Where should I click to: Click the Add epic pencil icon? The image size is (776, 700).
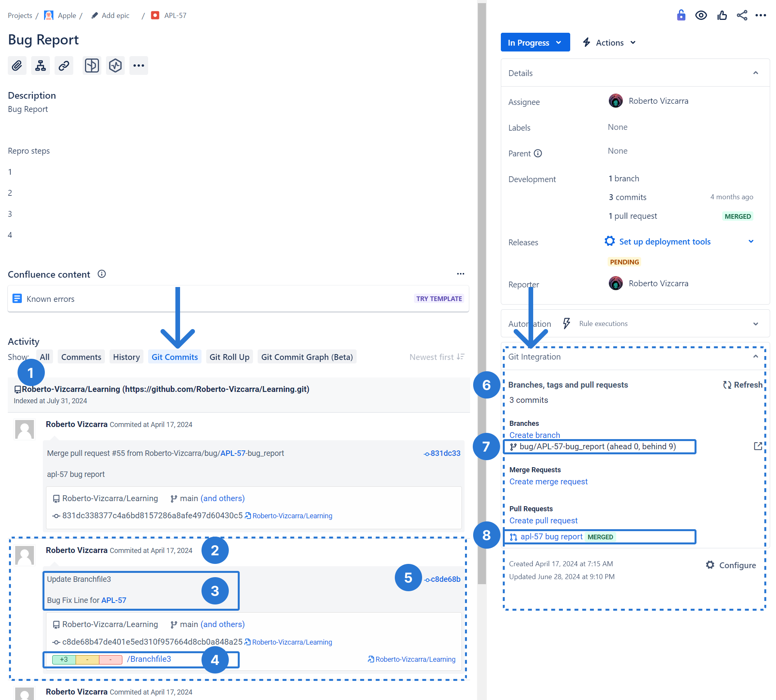tap(95, 16)
